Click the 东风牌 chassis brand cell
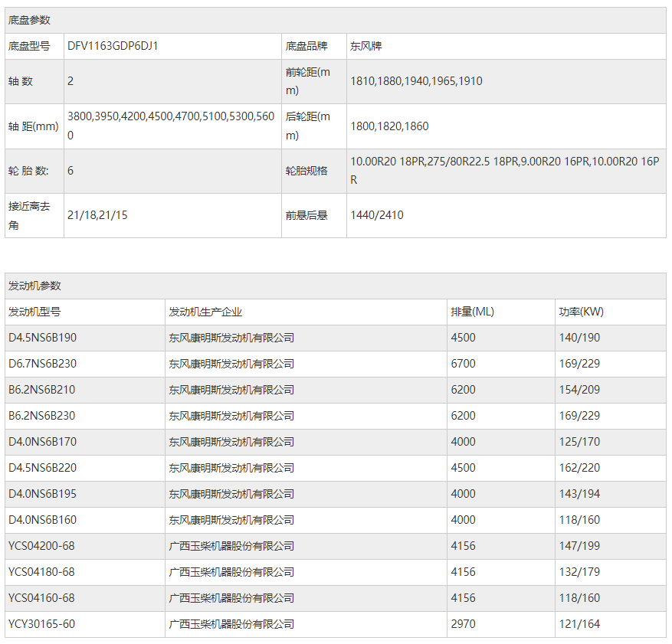 [x=366, y=46]
